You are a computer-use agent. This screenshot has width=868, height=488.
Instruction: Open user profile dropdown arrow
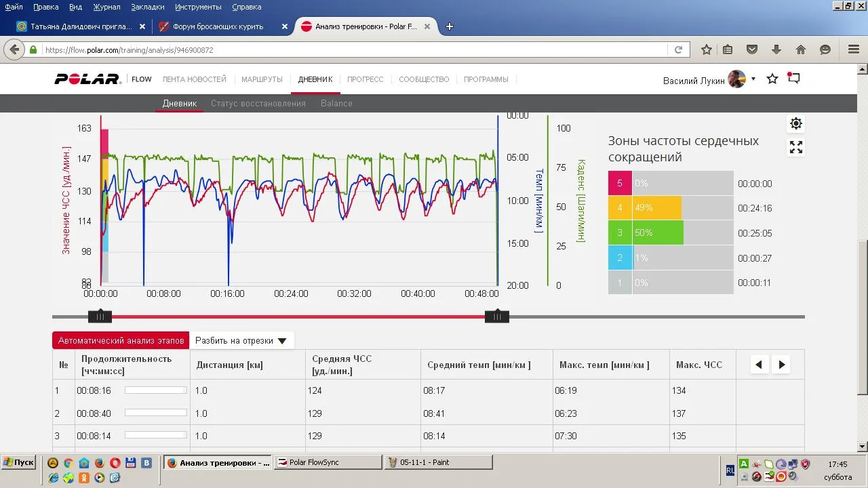(x=753, y=79)
